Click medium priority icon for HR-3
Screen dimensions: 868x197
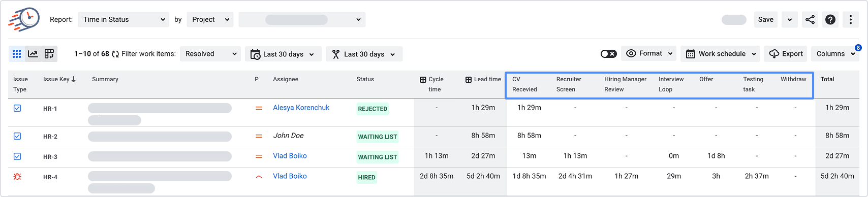click(x=259, y=156)
